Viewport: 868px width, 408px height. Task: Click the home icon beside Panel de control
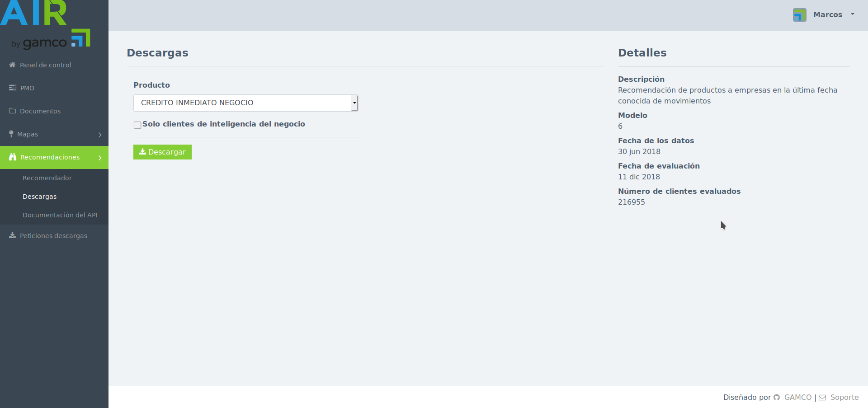(12, 65)
